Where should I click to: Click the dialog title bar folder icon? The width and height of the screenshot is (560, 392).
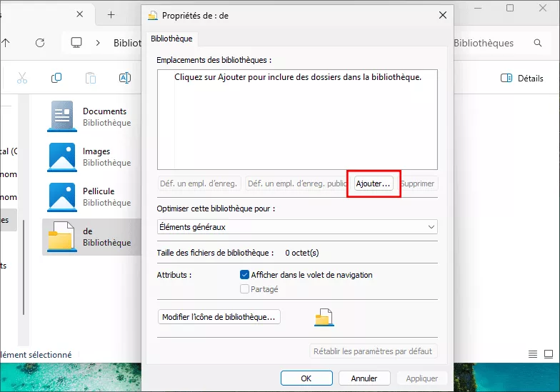coord(153,16)
